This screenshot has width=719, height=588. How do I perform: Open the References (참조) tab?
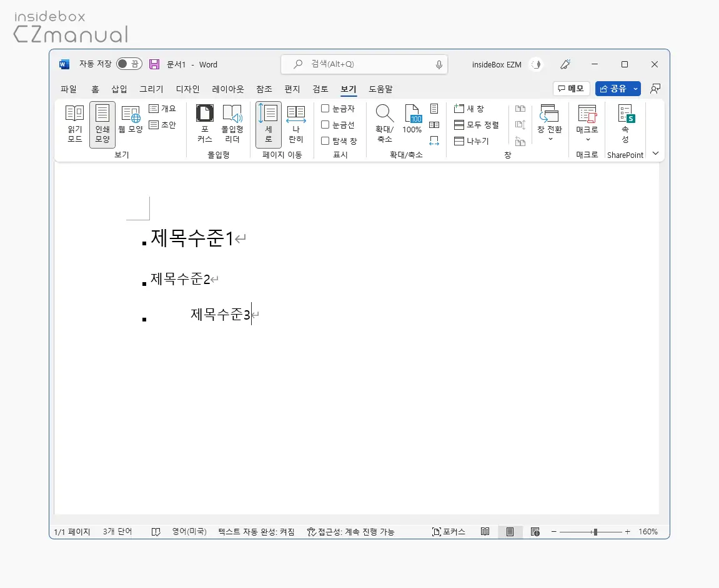tap(264, 89)
